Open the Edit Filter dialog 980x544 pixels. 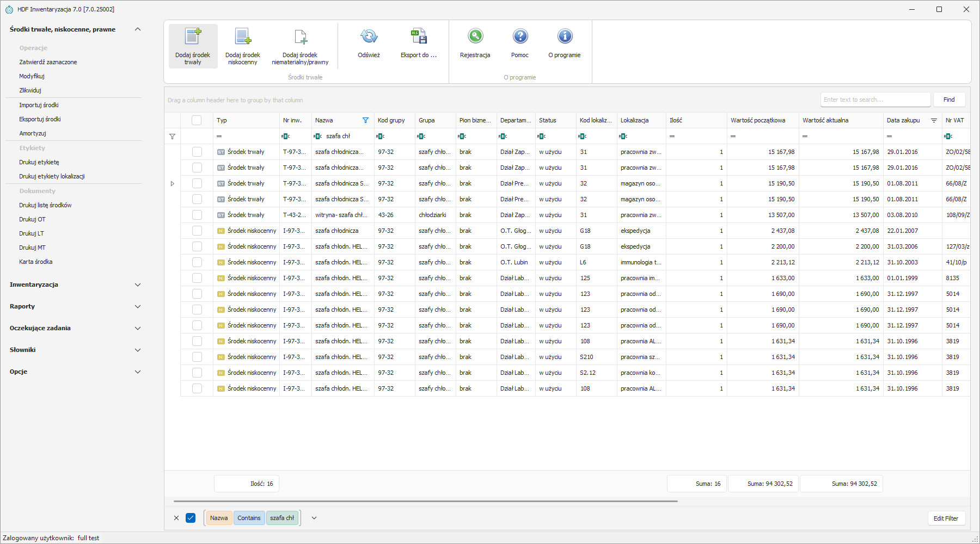(x=946, y=518)
